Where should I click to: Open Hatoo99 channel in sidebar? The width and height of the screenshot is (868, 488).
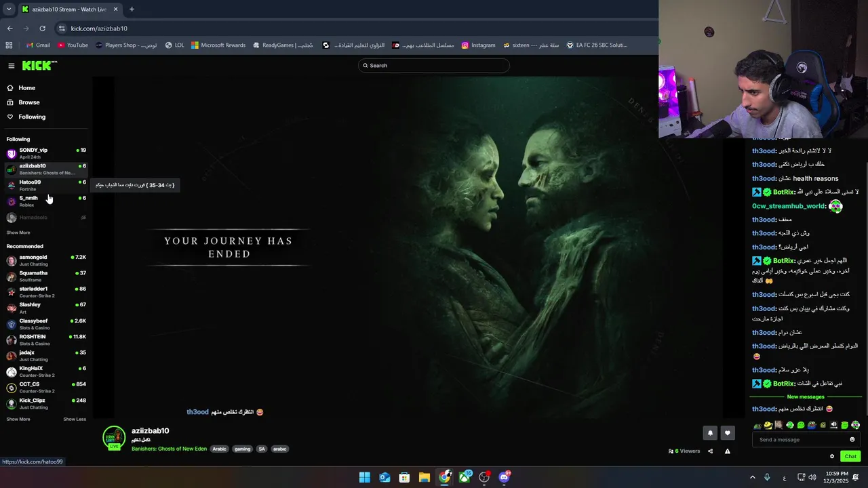point(46,185)
